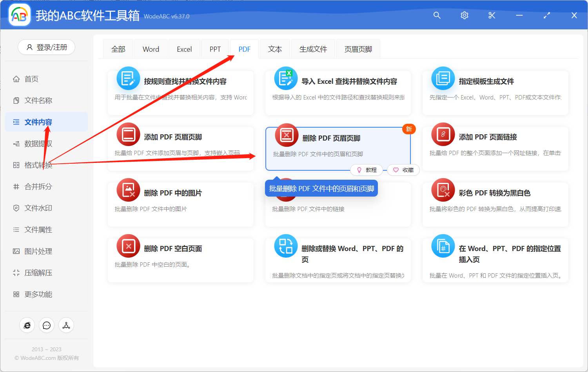Viewport: 588px width, 372px height.
Task: Open the 页眉页脚 tab
Action: click(358, 49)
